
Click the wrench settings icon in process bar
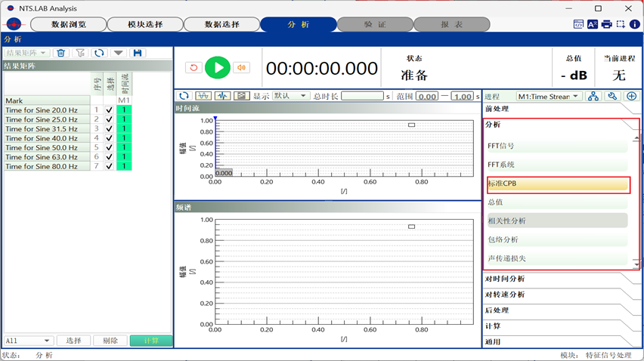click(612, 97)
